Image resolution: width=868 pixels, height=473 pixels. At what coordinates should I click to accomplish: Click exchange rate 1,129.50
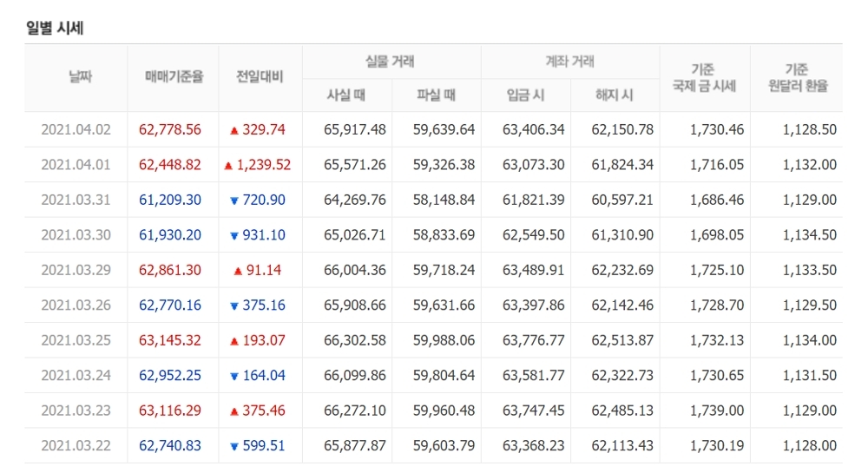tap(810, 305)
